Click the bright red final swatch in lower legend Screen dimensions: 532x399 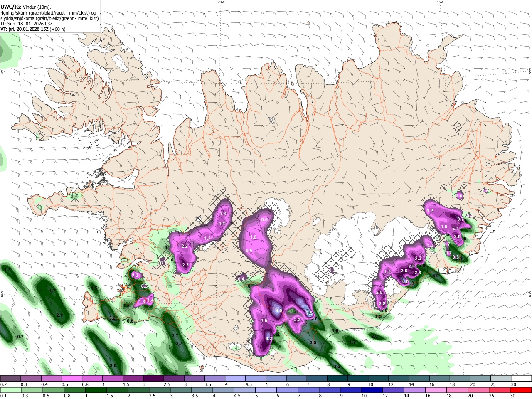coord(521,390)
